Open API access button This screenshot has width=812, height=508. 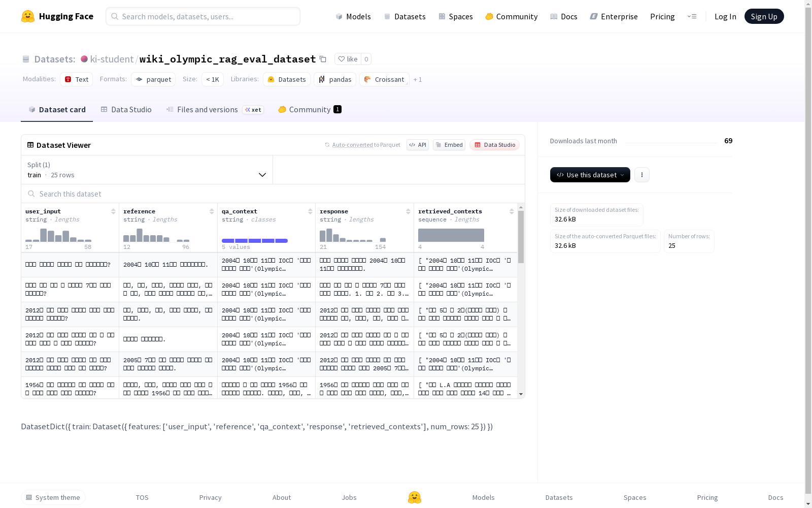pos(418,145)
